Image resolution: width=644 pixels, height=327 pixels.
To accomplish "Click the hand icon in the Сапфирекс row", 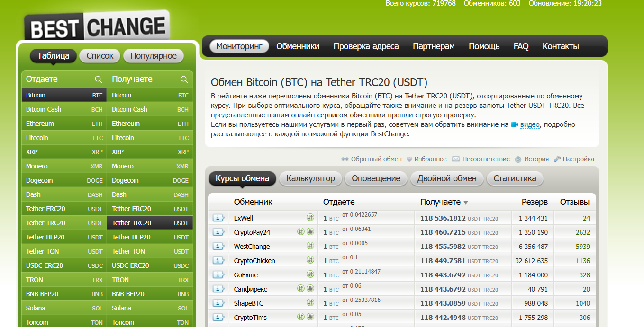I will 310,289.
